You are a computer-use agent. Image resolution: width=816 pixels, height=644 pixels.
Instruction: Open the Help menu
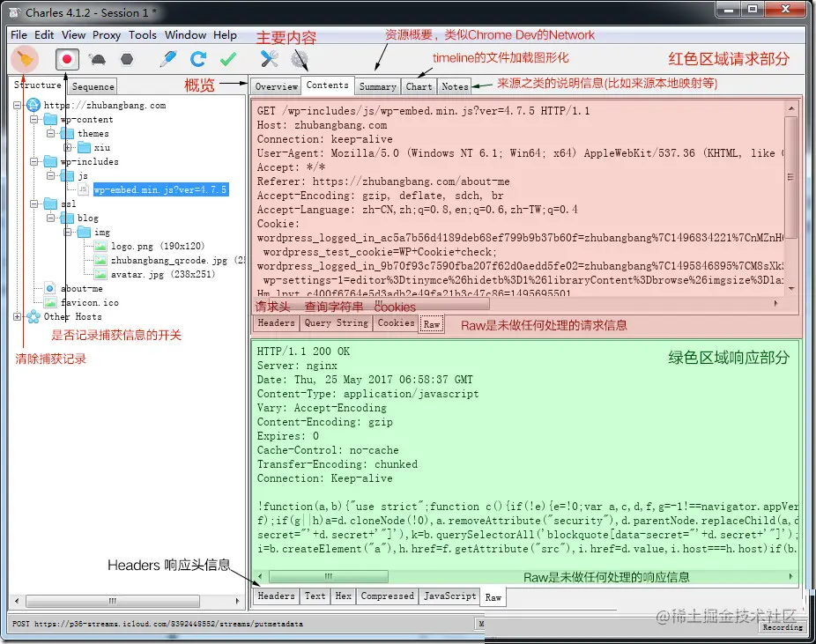coord(225,35)
